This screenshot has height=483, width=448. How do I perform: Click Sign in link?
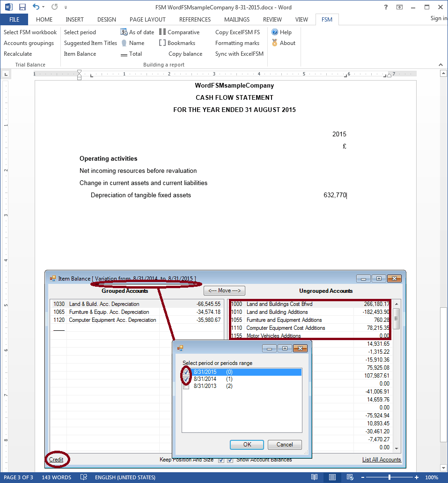439,18
